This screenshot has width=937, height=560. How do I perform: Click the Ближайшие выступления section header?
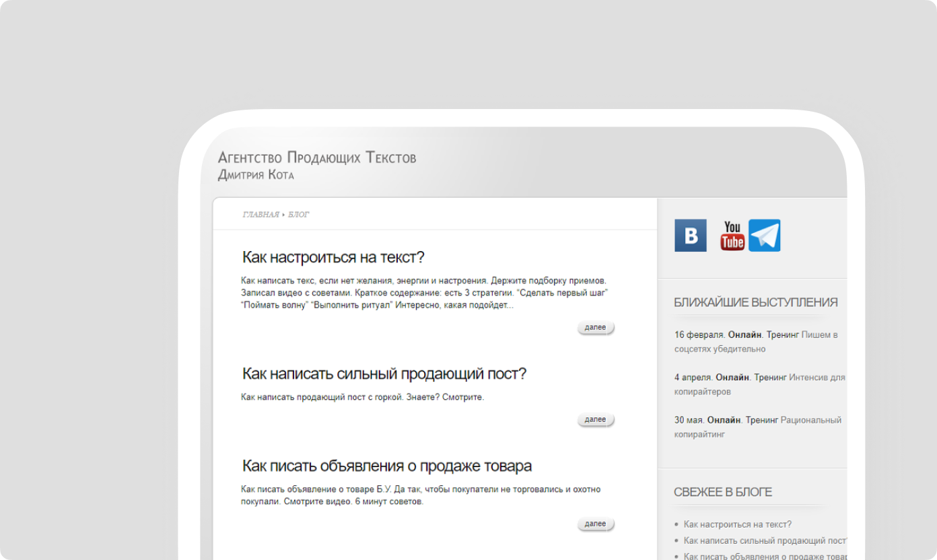(756, 302)
